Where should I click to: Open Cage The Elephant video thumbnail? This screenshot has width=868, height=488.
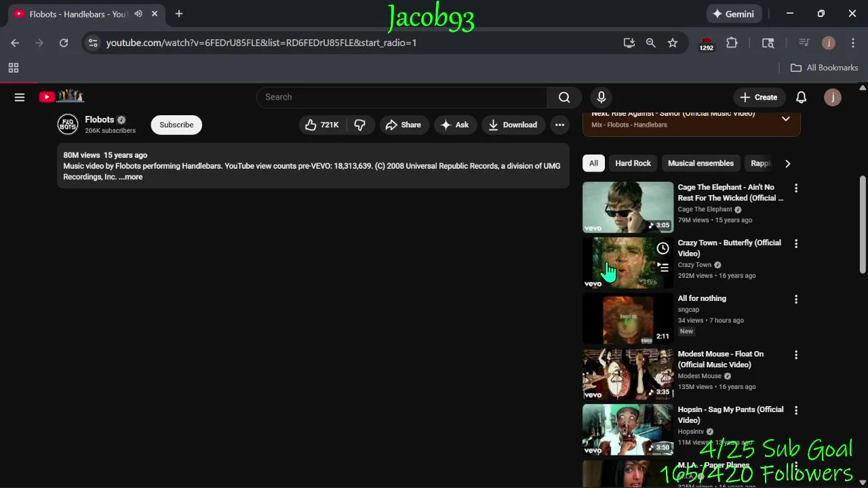pos(628,207)
